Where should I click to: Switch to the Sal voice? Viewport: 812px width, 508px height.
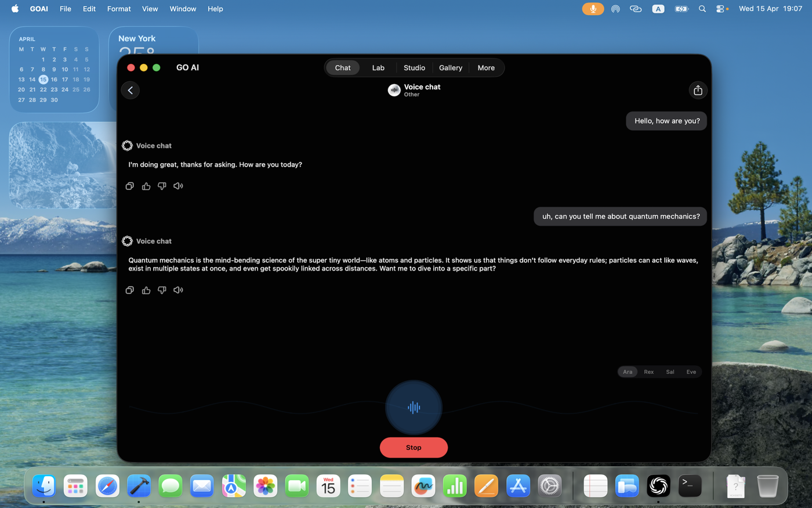[670, 372]
